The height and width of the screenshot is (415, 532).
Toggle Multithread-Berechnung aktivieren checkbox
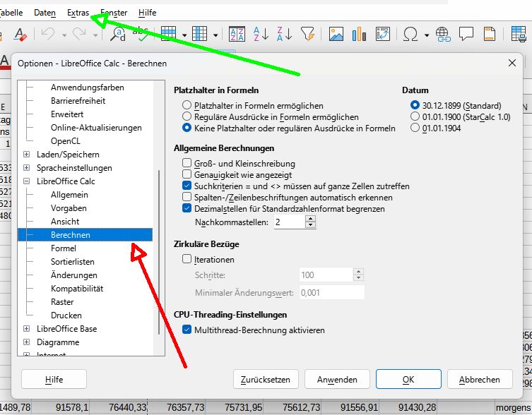(x=187, y=329)
